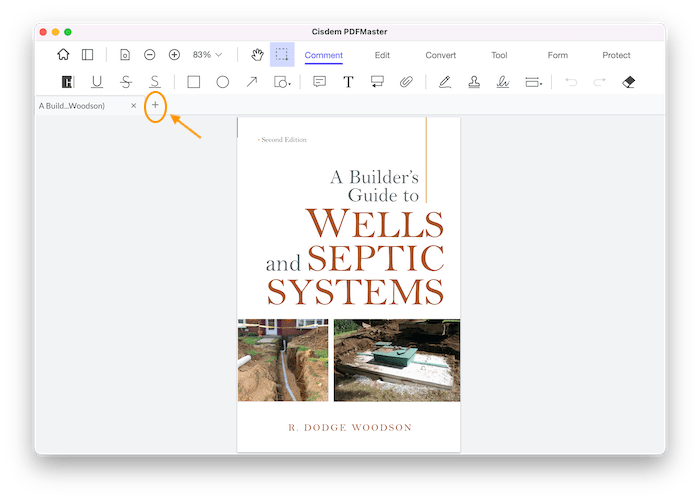Add a sticky Note comment

pos(319,82)
